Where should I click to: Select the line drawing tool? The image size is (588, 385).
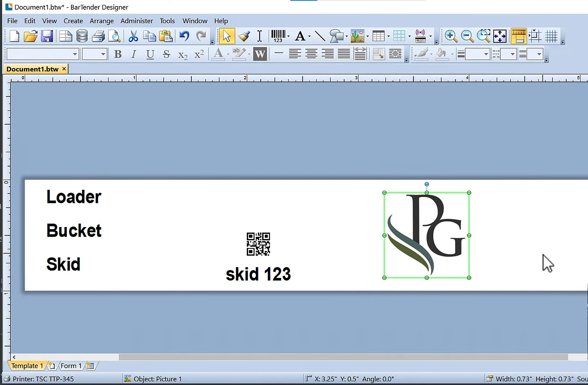[320, 36]
